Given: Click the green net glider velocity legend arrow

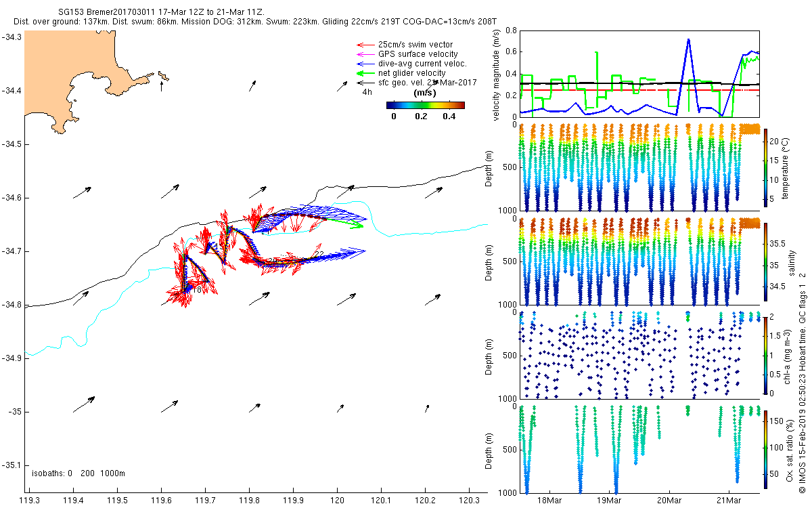Looking at the screenshot, I should pyautogui.click(x=365, y=73).
